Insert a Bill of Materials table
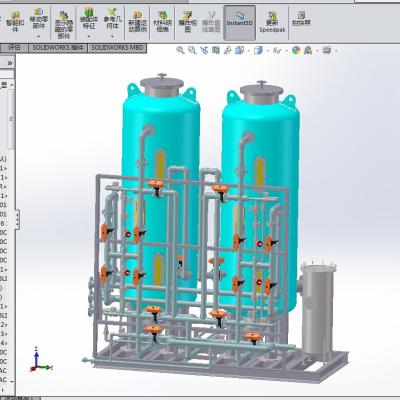The height and width of the screenshot is (400, 400). (x=162, y=22)
